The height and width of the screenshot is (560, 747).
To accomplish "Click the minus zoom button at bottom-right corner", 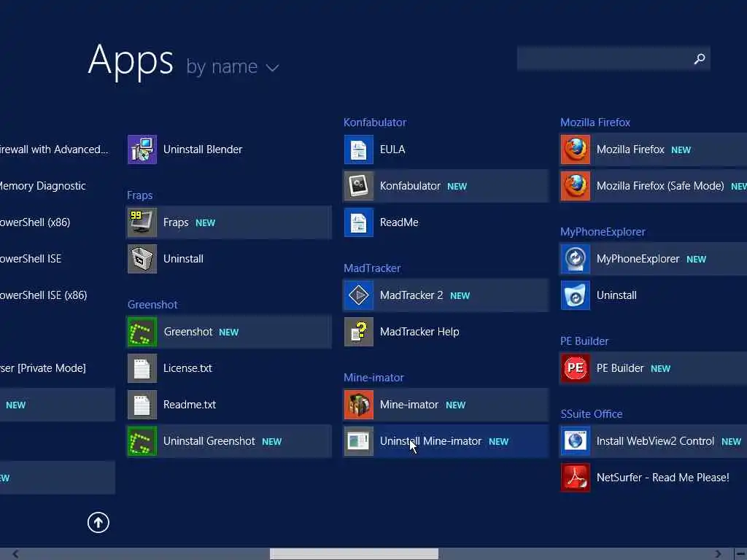I will tap(740, 554).
